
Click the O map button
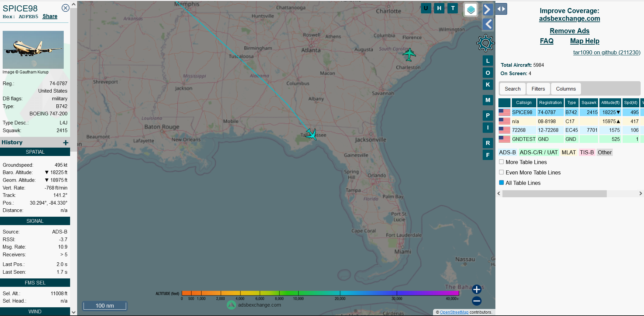(x=488, y=73)
